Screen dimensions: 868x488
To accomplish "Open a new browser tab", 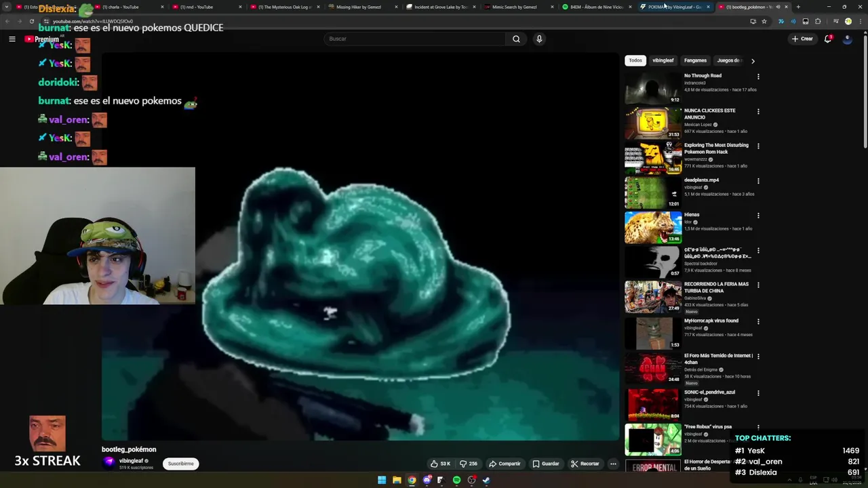I will point(798,7).
